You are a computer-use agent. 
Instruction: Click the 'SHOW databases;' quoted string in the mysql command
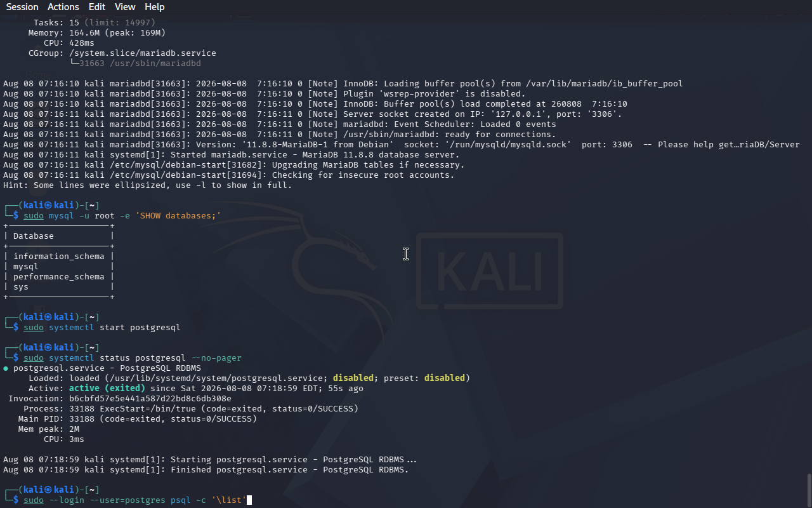pyautogui.click(x=178, y=216)
